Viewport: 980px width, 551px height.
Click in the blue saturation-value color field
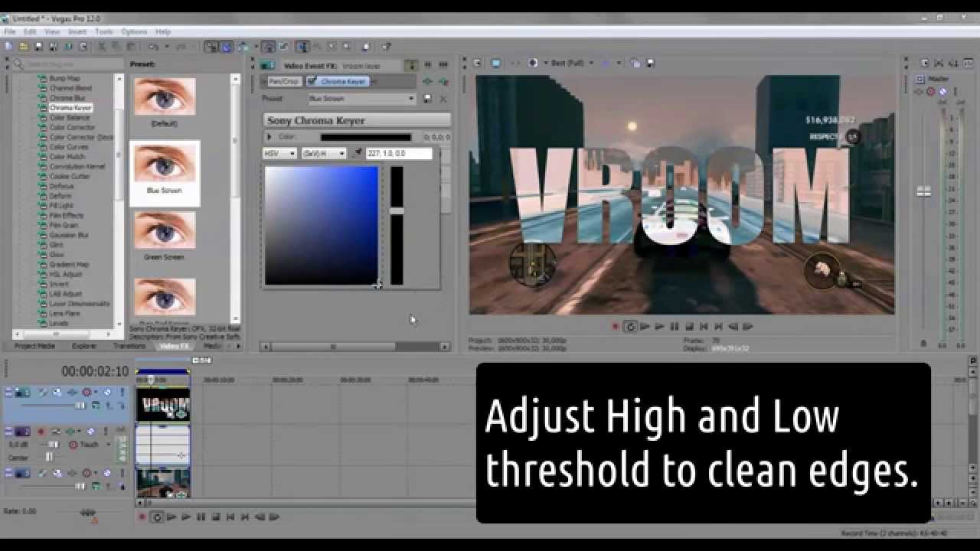pos(322,225)
